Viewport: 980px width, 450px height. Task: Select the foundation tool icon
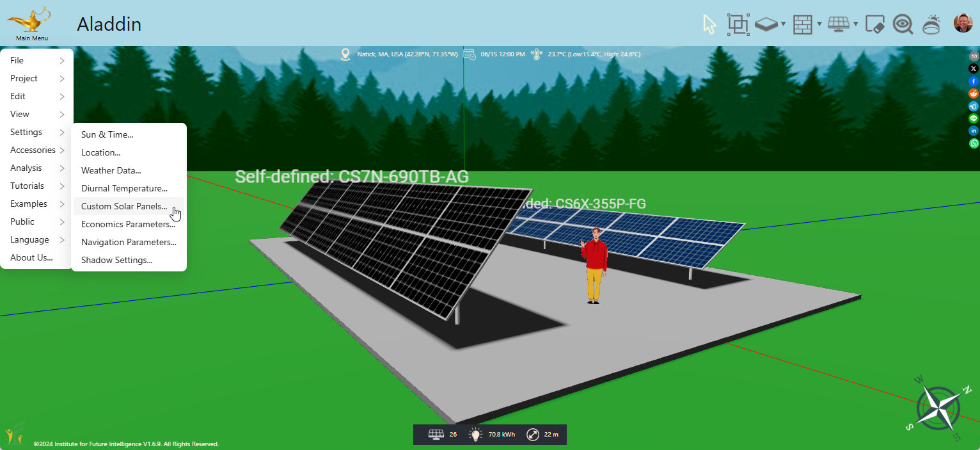click(766, 24)
